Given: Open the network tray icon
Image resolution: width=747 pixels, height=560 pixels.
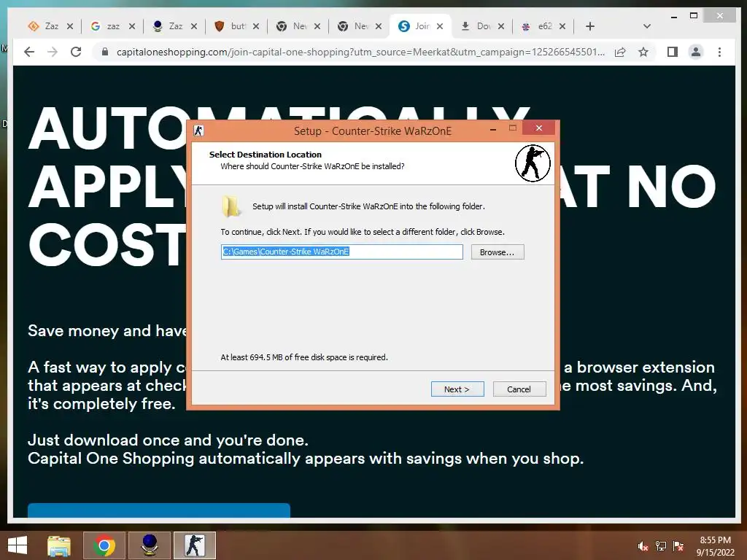Looking at the screenshot, I should [661, 546].
